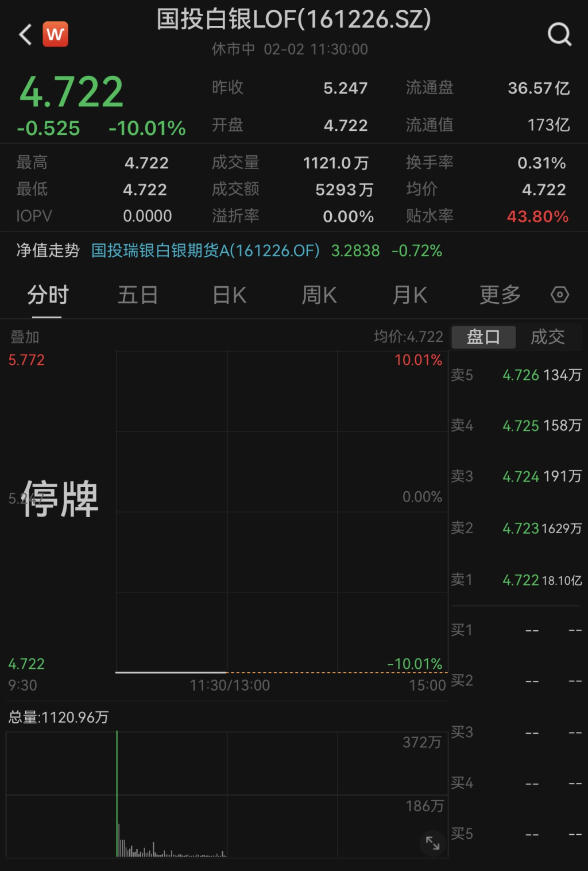Open chart settings hexagon icon
Screen dimensions: 588x871
[x=559, y=295]
